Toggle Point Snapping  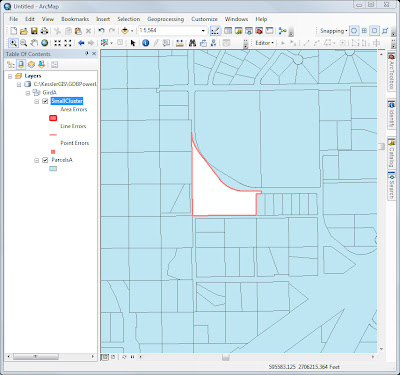[354, 31]
